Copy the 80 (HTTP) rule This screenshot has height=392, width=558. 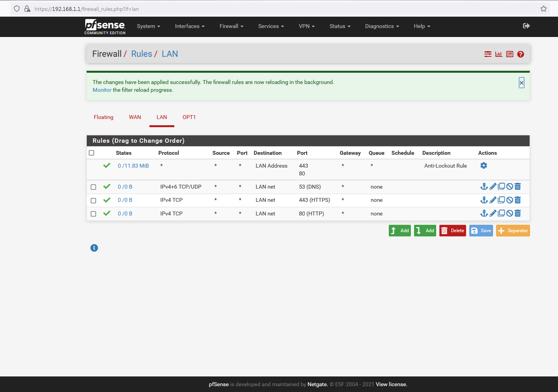502,213
